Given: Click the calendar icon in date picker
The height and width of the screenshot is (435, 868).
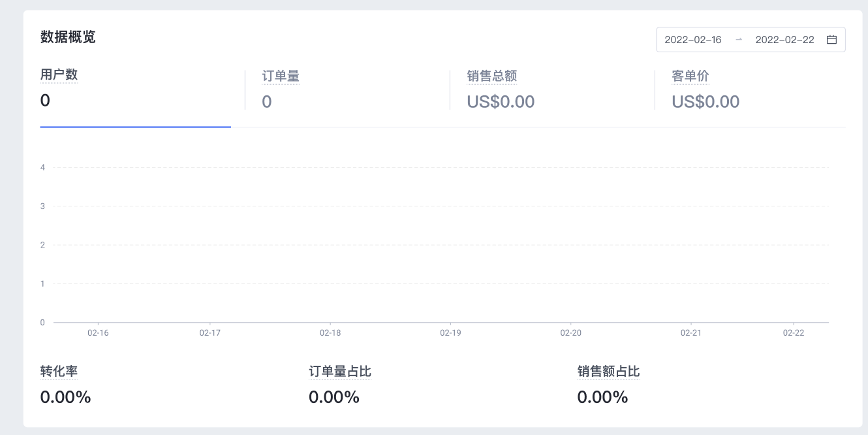Looking at the screenshot, I should coord(831,40).
